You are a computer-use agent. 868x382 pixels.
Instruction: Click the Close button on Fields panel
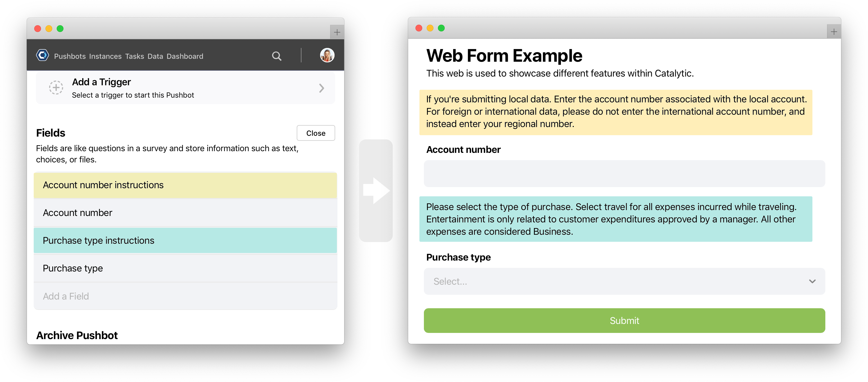(316, 133)
